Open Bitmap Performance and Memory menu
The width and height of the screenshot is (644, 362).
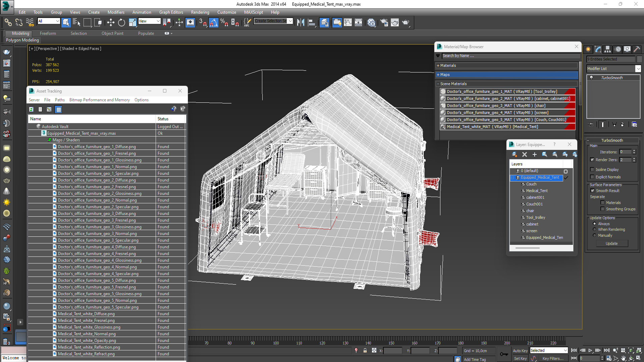tap(99, 100)
